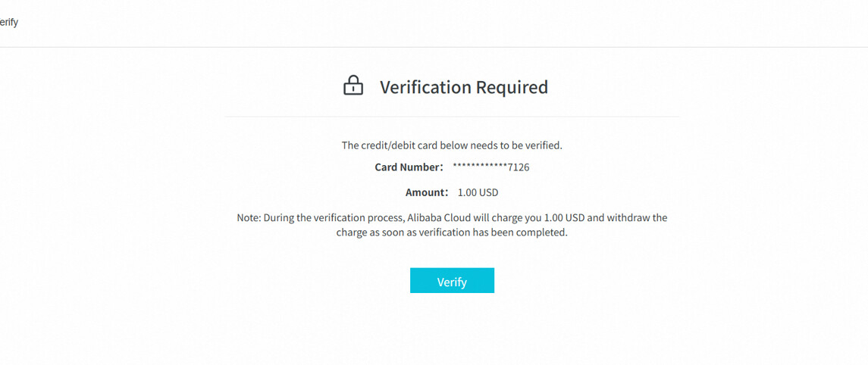Click the teal Verify button
The width and height of the screenshot is (868, 365).
click(x=452, y=281)
